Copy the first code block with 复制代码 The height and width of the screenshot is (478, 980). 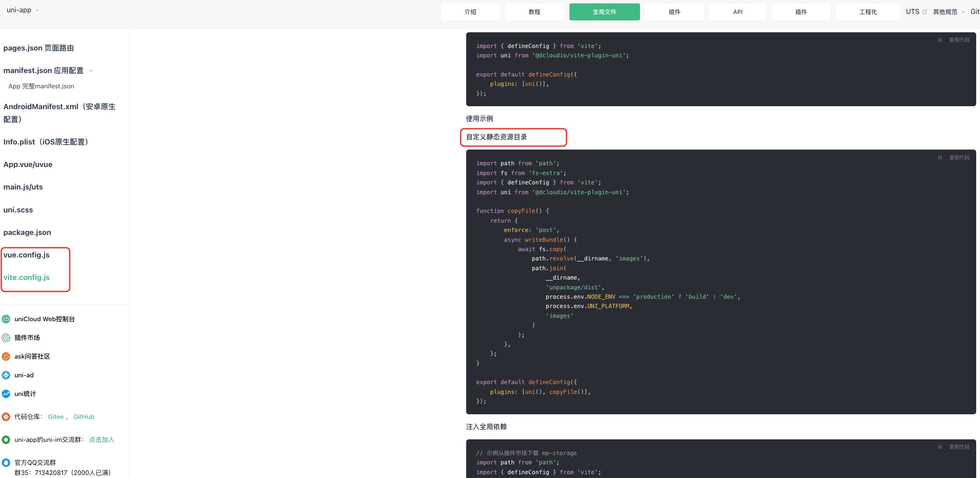pos(959,40)
